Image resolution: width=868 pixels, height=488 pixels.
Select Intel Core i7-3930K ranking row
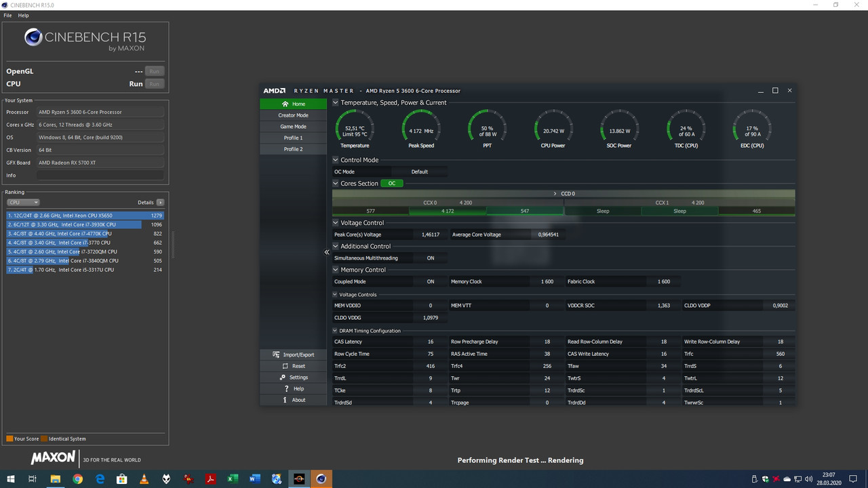(85, 224)
